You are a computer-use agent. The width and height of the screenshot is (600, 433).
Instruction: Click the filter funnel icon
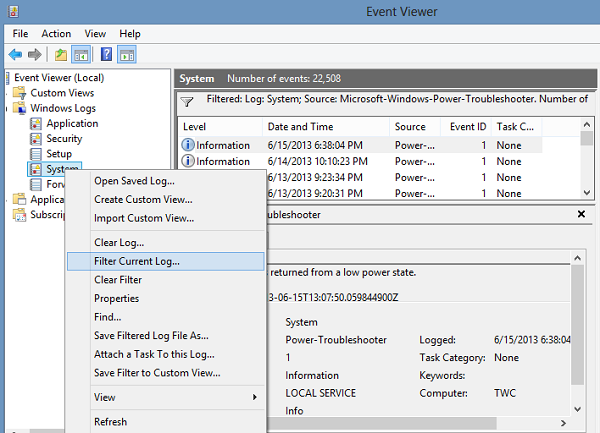187,102
